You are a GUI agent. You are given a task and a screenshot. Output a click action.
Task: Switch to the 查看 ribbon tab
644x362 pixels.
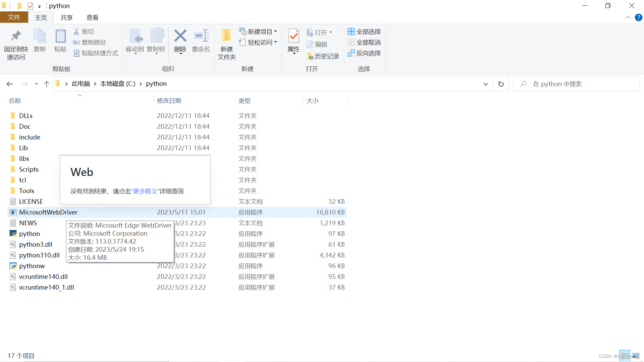[x=92, y=17]
